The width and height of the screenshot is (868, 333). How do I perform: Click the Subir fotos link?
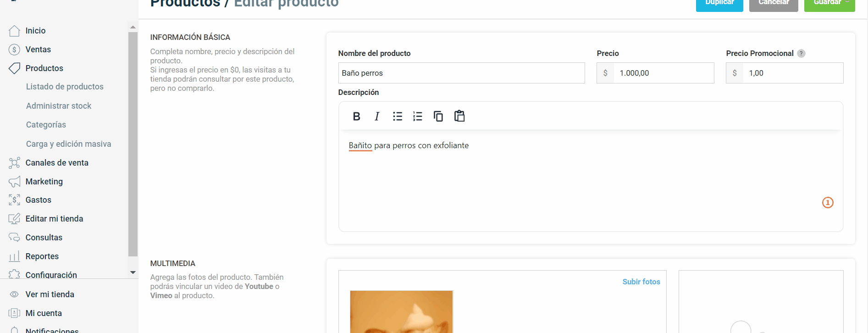(x=641, y=282)
